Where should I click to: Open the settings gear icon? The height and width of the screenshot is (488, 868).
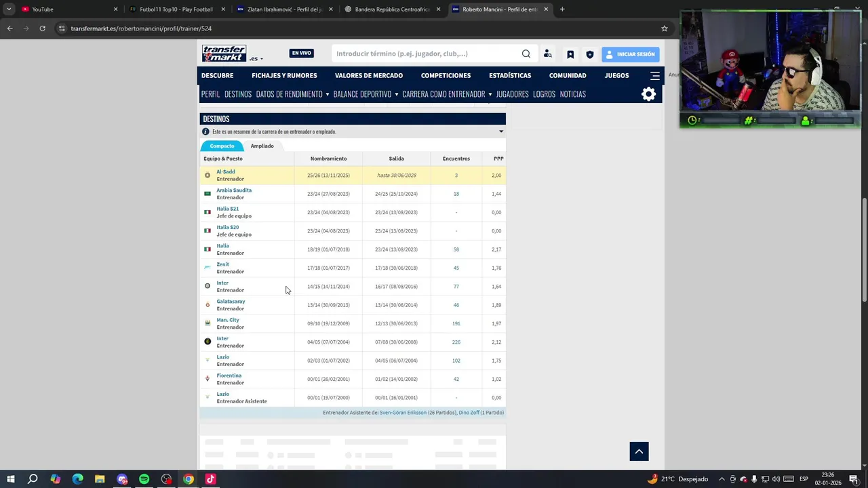[649, 94]
